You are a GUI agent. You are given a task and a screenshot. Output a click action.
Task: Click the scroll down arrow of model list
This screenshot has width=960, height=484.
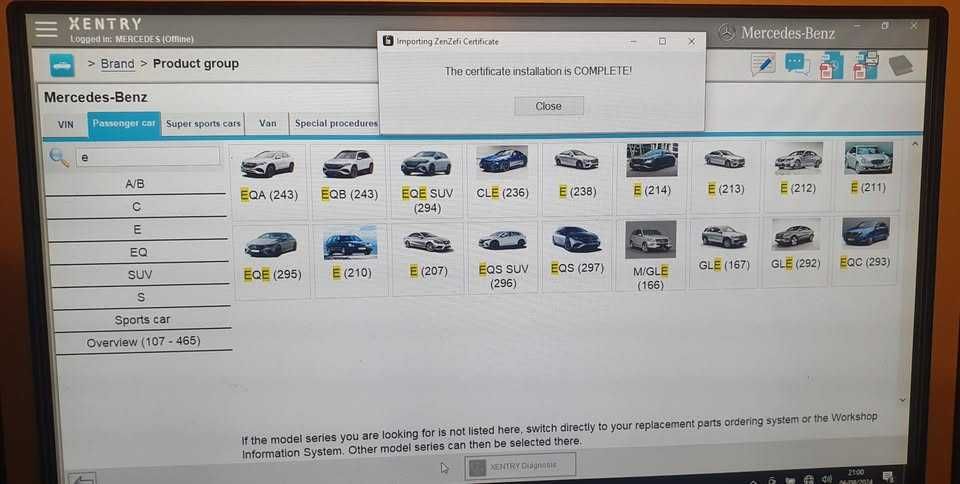coord(902,400)
